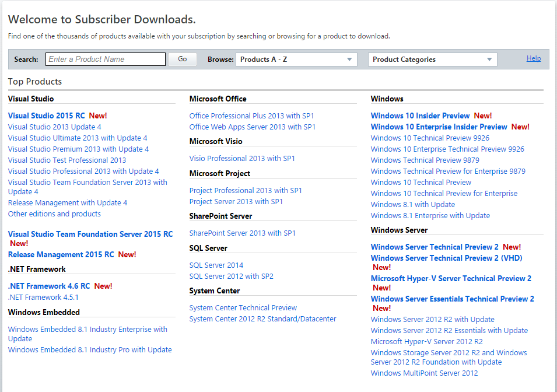The image size is (557, 392).
Task: Open Visual Studio Test Professional 2013
Action: [x=67, y=160]
